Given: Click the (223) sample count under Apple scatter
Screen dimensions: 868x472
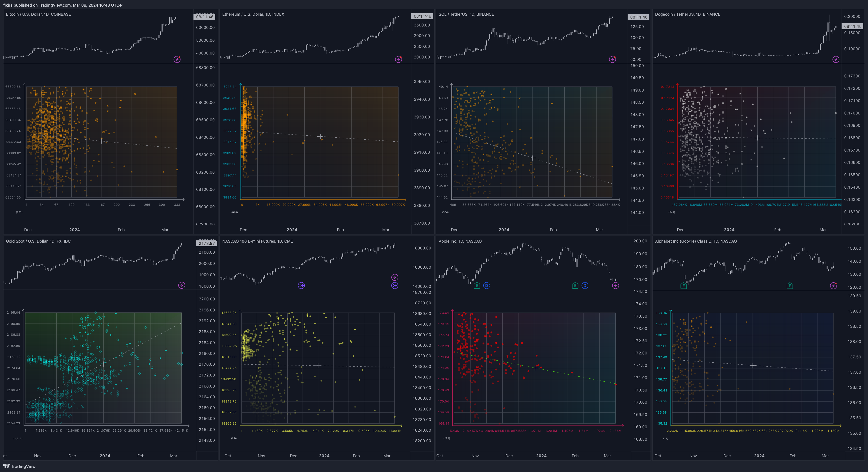Looking at the screenshot, I should tap(446, 438).
